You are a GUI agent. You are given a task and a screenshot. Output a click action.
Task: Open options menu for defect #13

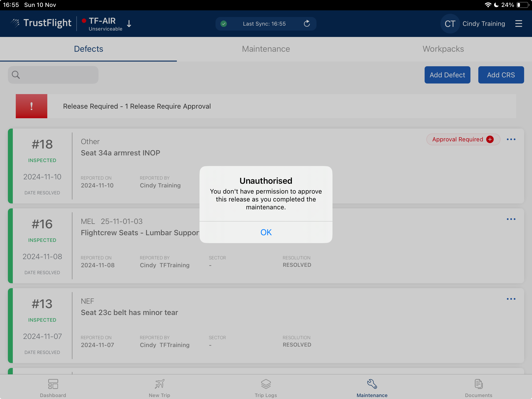(511, 299)
